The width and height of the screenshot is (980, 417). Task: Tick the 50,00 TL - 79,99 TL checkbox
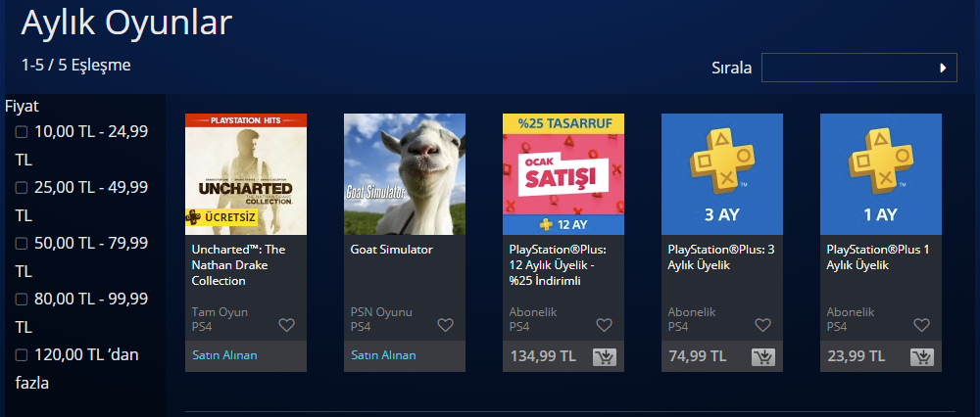[x=22, y=243]
